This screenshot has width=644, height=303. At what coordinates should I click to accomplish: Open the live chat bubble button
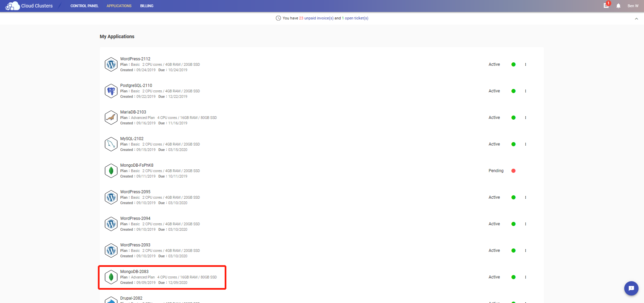point(631,288)
